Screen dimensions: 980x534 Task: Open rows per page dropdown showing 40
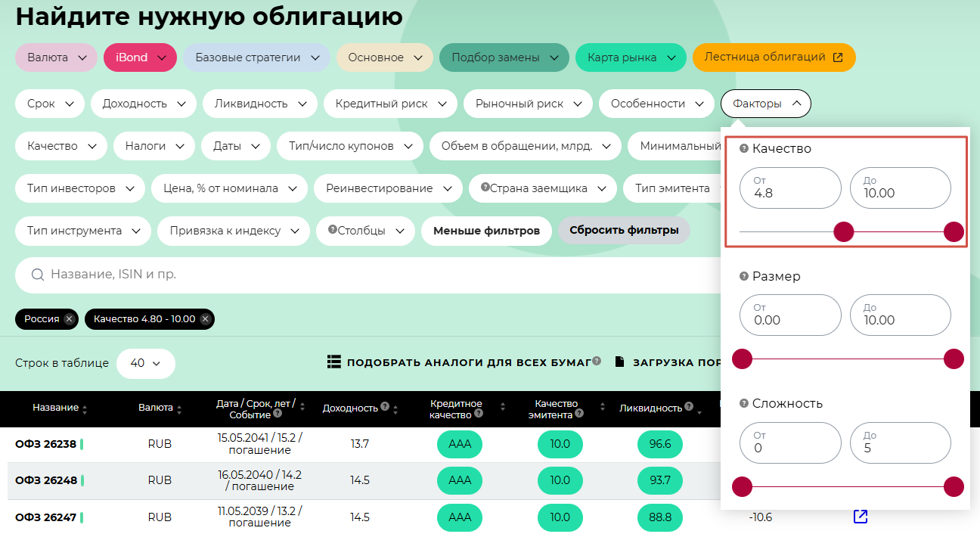pyautogui.click(x=145, y=363)
